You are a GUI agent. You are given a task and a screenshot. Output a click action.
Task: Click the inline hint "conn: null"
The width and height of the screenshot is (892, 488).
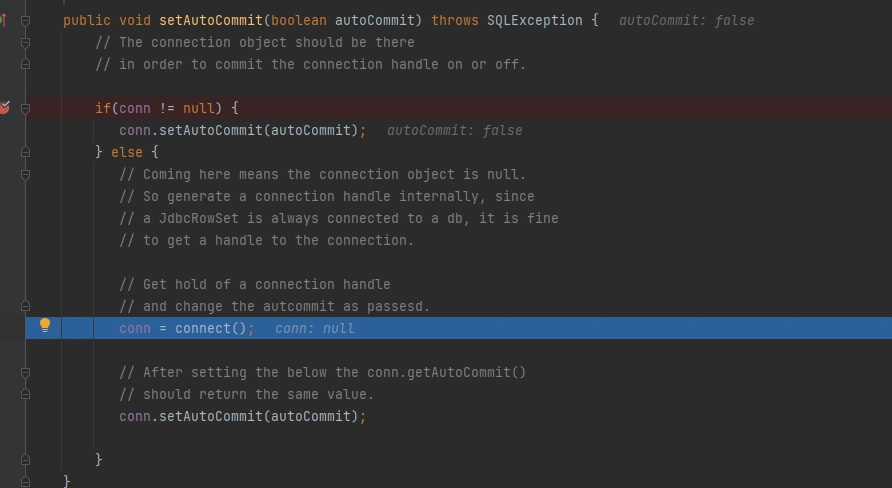pos(314,329)
